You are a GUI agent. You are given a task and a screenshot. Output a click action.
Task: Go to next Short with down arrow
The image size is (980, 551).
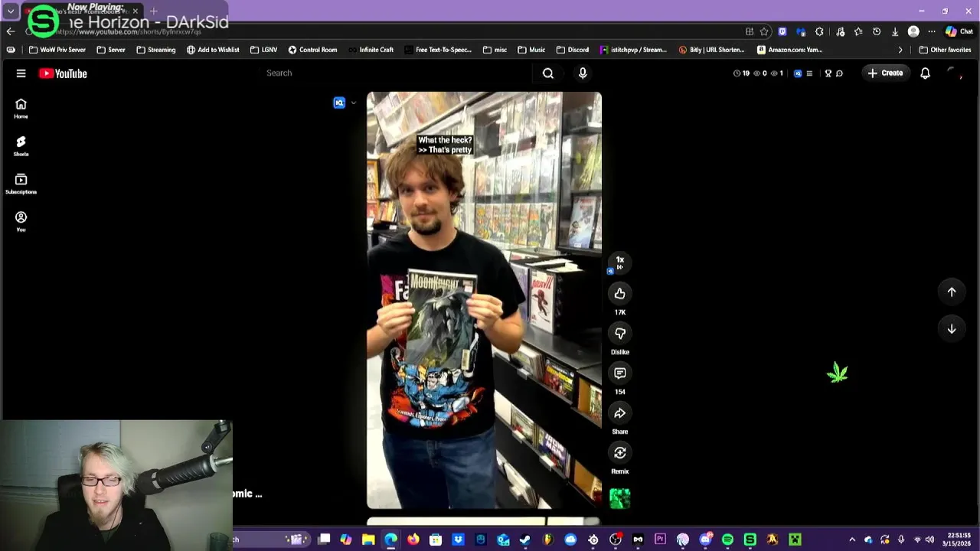click(952, 328)
